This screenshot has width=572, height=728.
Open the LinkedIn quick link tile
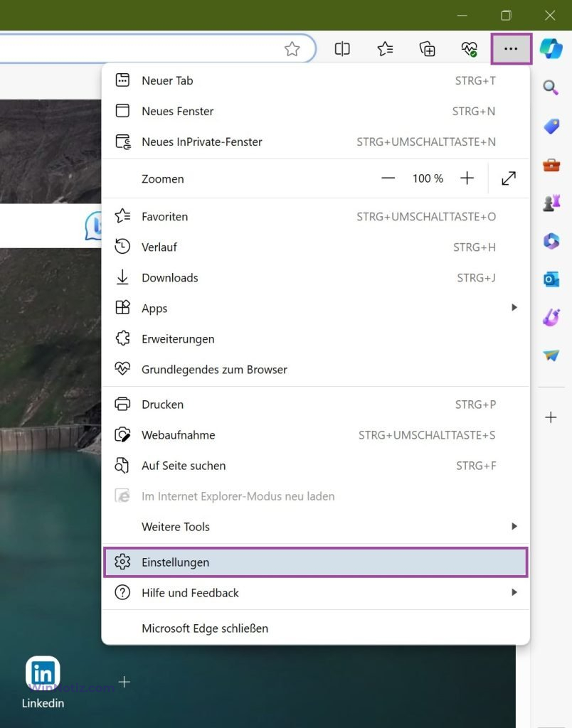click(43, 674)
